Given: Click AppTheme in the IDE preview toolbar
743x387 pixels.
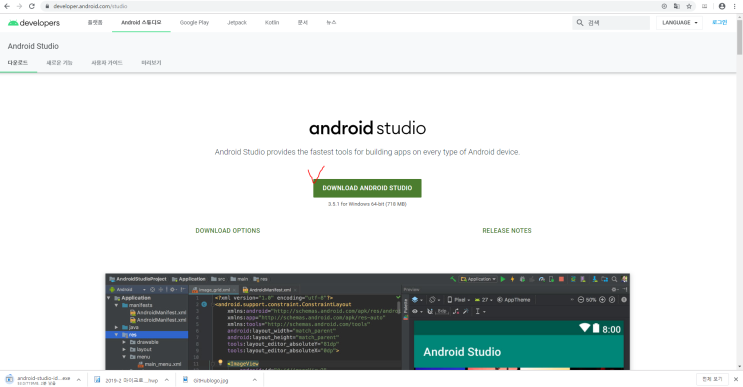Looking at the screenshot, I should point(514,299).
